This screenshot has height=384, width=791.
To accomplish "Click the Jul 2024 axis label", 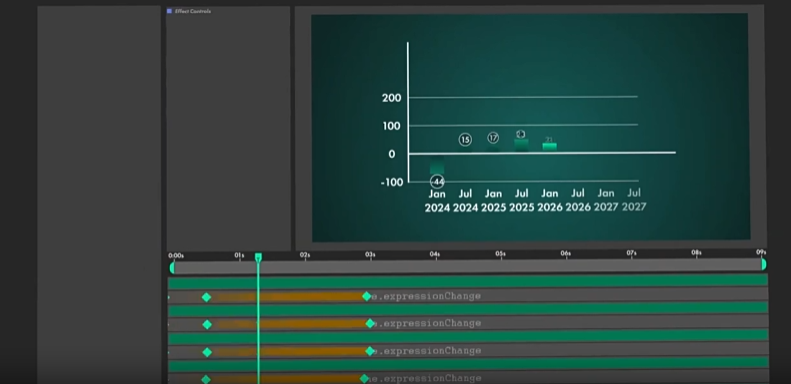I will pos(465,201).
